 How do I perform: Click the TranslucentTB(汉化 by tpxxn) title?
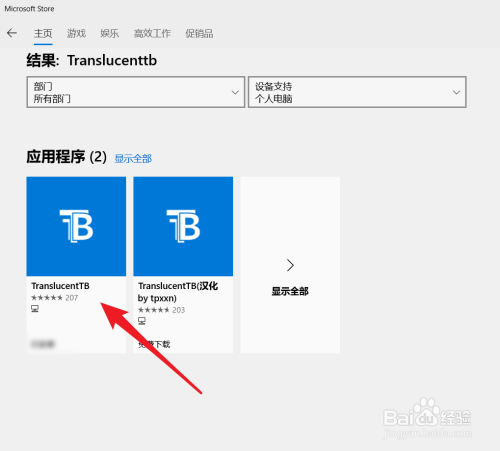click(x=178, y=292)
